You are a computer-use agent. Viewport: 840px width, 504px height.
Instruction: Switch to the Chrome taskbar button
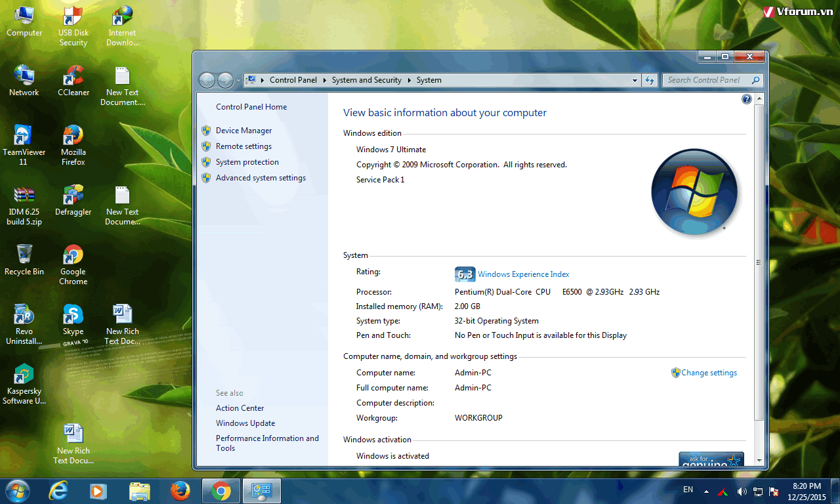point(221,491)
